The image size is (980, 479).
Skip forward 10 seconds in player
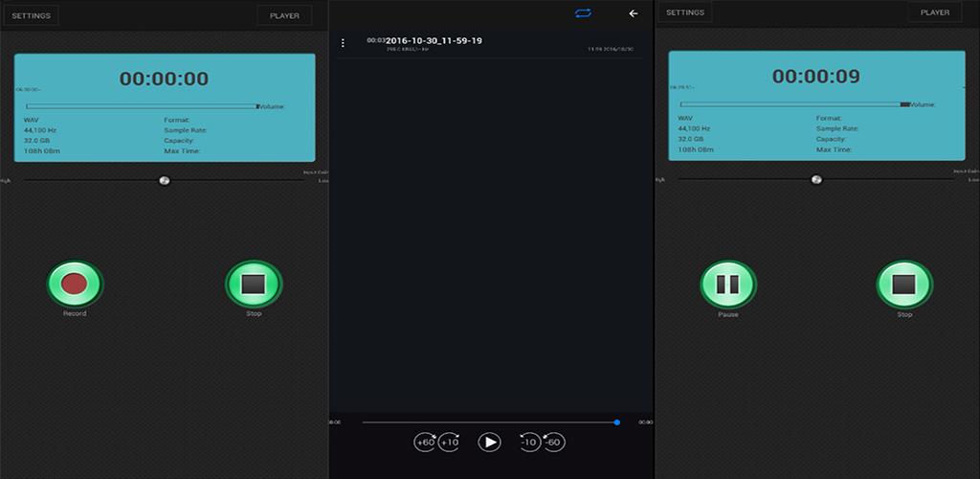[x=449, y=442]
